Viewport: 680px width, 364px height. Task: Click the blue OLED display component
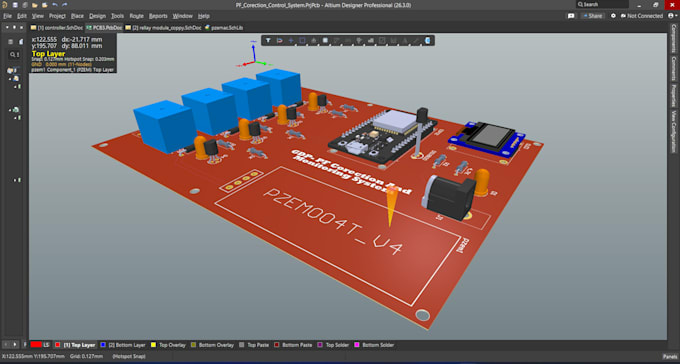pos(487,138)
